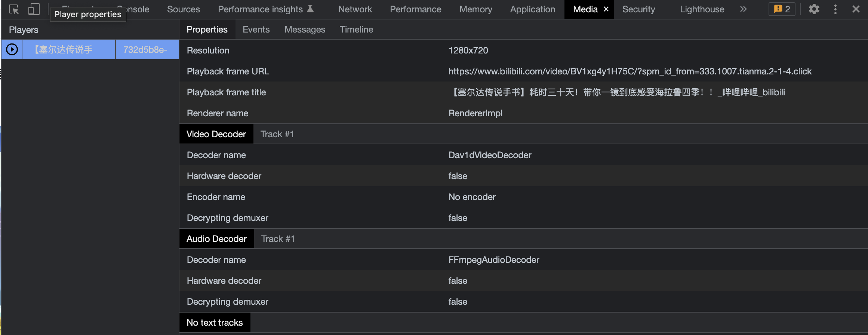This screenshot has height=335, width=868.
Task: Close the Media panel tab
Action: (x=606, y=9)
